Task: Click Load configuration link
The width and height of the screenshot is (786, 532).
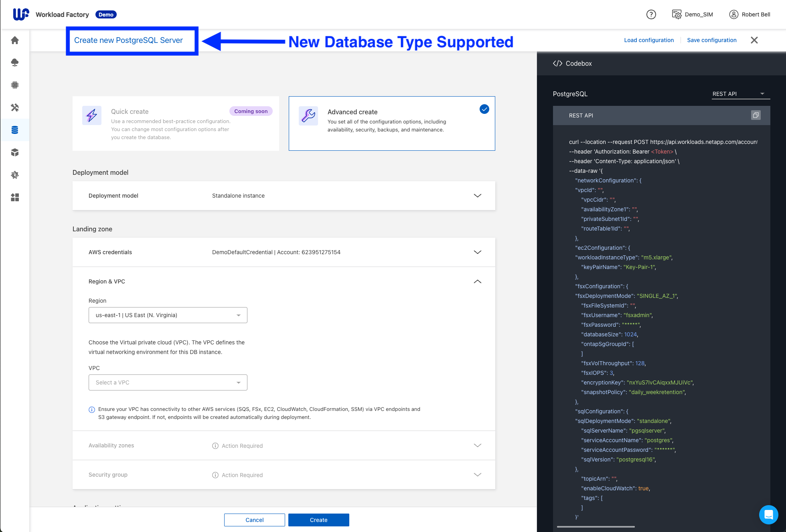Action: pyautogui.click(x=648, y=40)
